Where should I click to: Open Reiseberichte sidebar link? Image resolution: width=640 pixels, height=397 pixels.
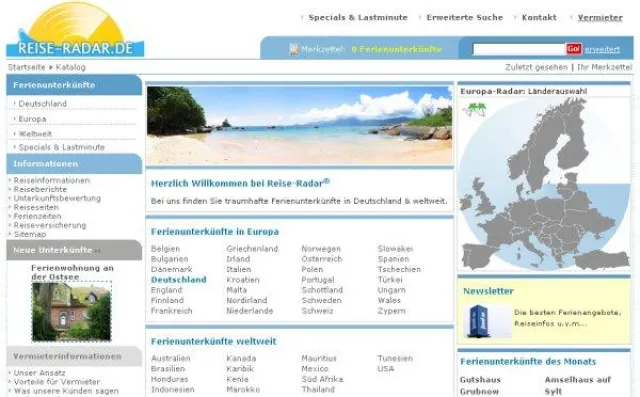click(x=40, y=189)
